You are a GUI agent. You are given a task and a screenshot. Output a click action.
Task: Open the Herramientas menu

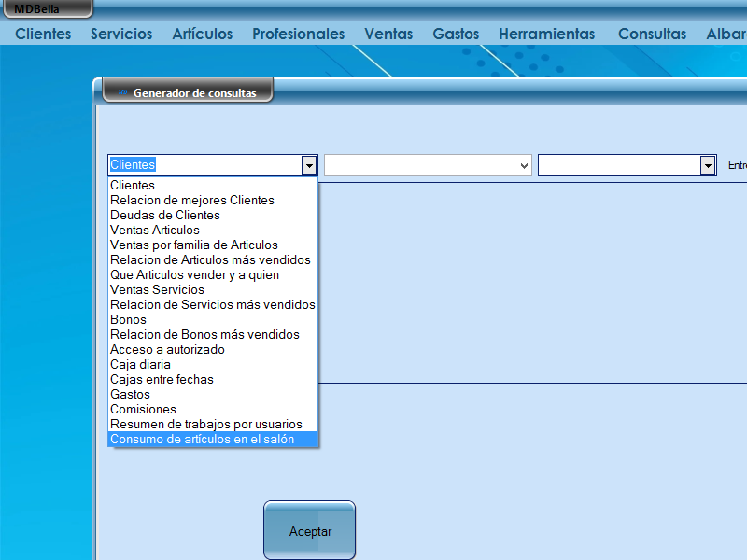point(546,34)
